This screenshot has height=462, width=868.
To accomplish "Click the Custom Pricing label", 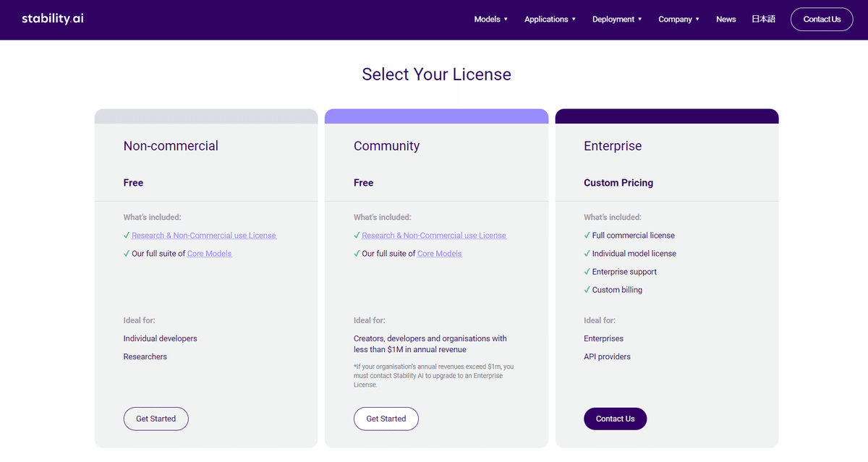I will coord(618,183).
